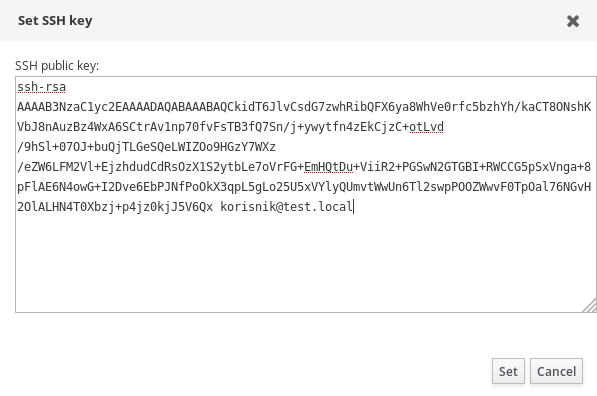Click the line beginning '/eZW6LFM2Vl'

coord(304,167)
